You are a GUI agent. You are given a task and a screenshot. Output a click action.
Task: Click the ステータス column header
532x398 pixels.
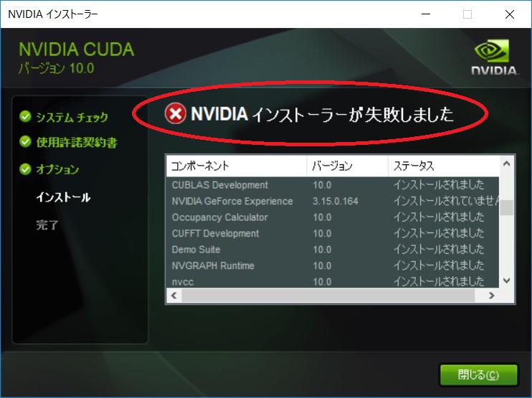(444, 166)
